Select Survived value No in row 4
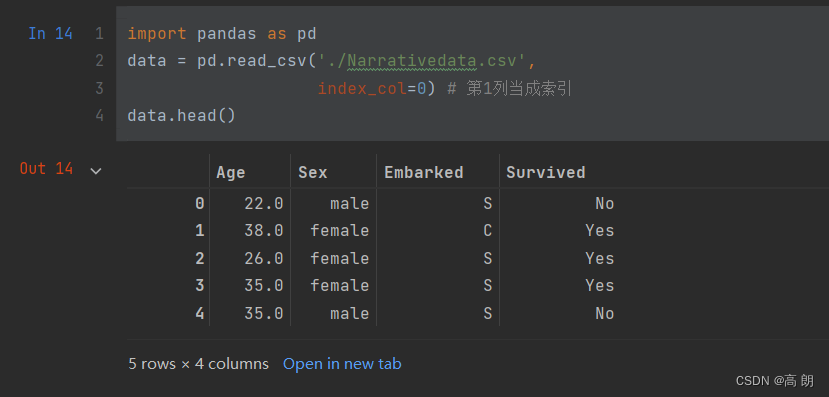 click(605, 313)
